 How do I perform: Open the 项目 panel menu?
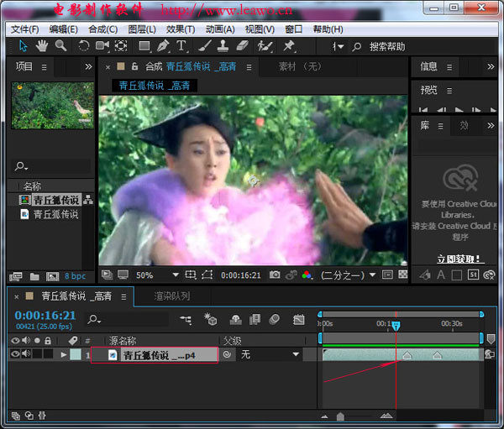pos(44,67)
